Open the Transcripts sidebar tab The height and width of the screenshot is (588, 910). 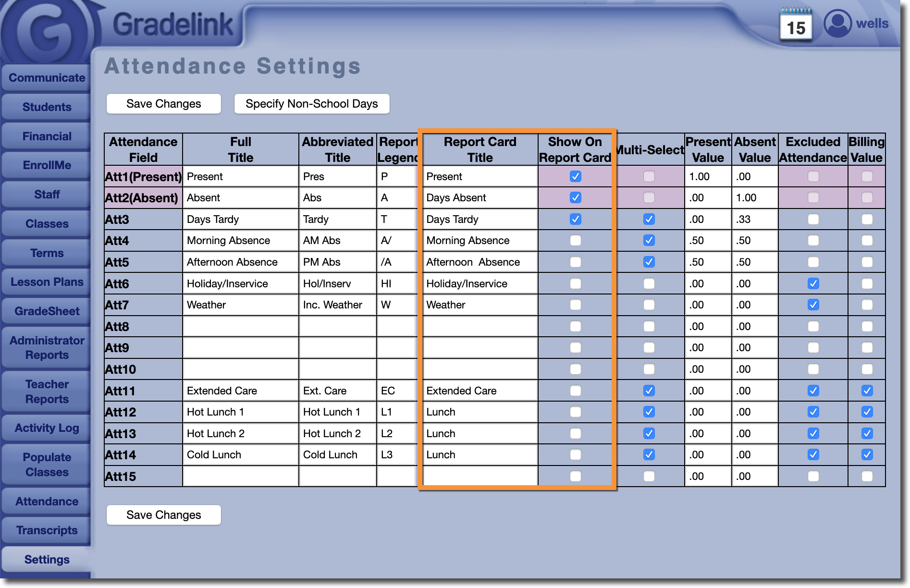pos(47,530)
